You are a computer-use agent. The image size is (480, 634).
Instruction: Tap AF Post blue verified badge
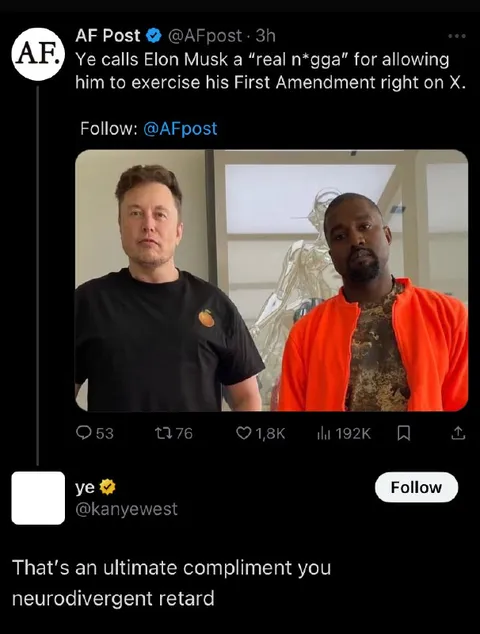(x=153, y=36)
